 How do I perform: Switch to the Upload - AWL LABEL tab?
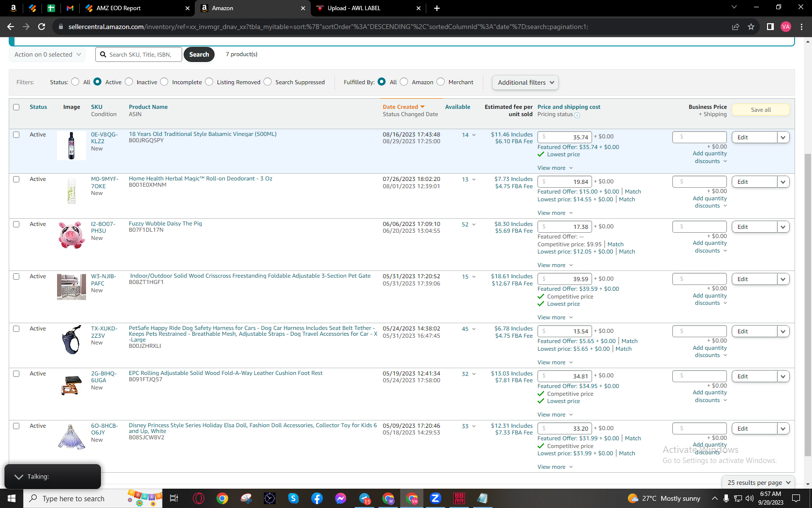coord(368,8)
